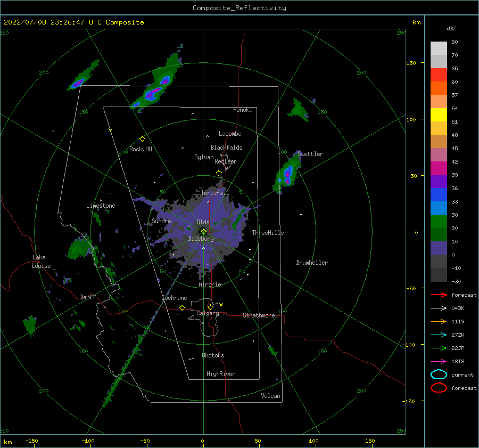Click the Lake Louise label
The image size is (479, 448).
click(41, 262)
